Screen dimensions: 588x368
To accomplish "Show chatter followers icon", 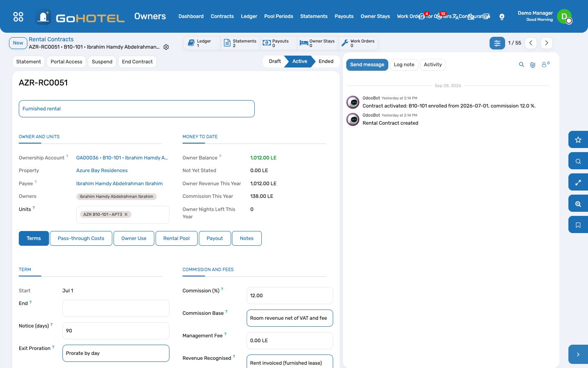I will click(545, 65).
